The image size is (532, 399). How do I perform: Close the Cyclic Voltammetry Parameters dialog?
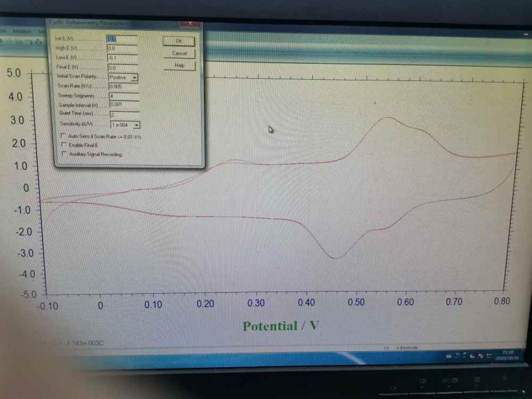190,24
